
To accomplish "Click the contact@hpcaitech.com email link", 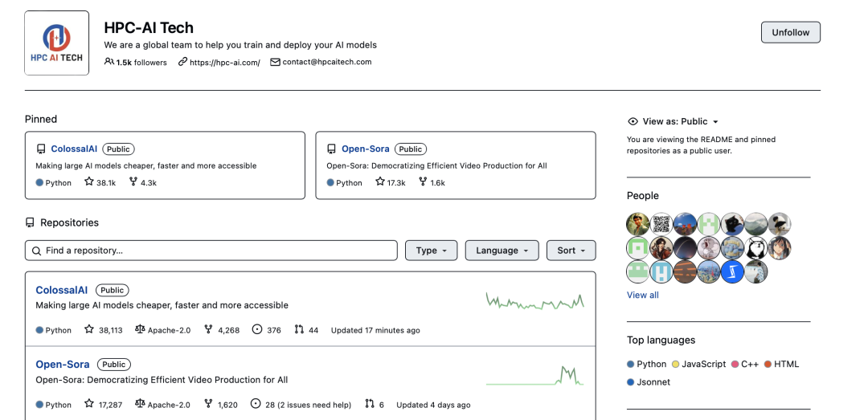I will tap(326, 62).
